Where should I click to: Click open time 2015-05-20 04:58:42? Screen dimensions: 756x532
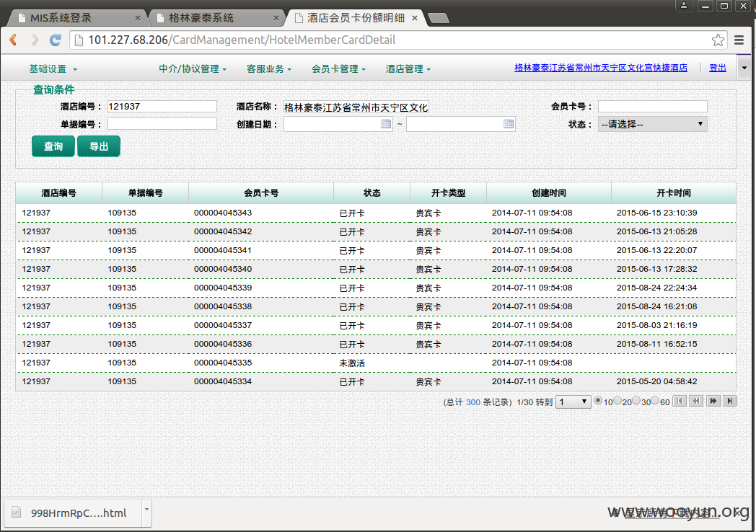pyautogui.click(x=656, y=381)
